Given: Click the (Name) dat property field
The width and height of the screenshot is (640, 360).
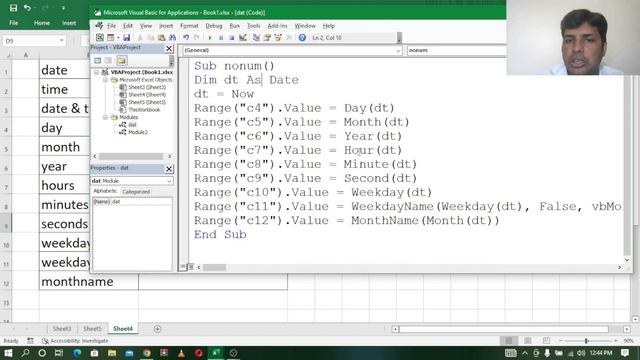Looking at the screenshot, I should 132,202.
